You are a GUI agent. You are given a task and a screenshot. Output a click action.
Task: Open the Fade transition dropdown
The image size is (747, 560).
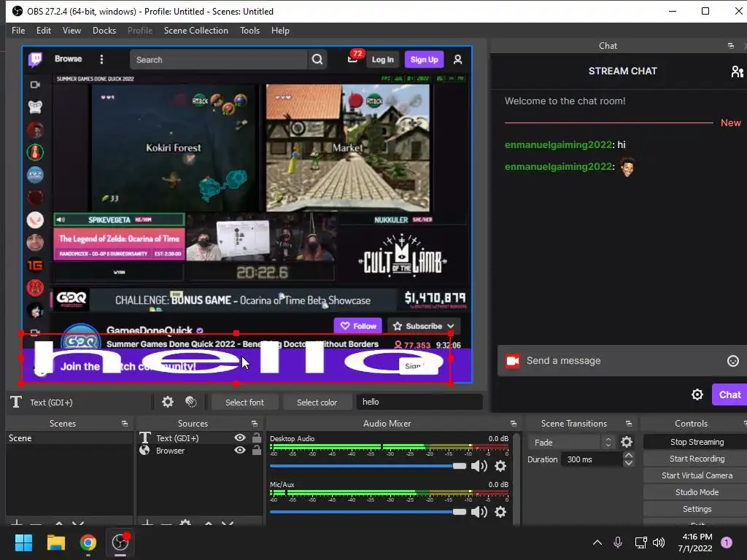pyautogui.click(x=571, y=443)
